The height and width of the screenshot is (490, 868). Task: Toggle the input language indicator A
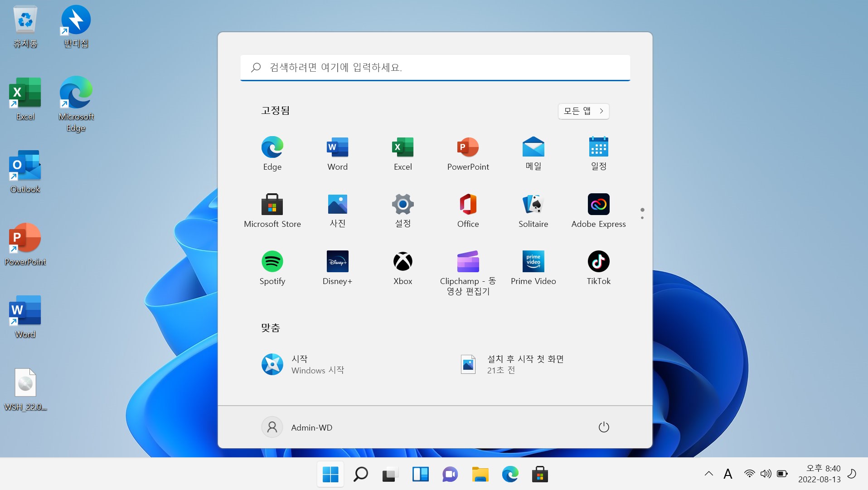(728, 474)
